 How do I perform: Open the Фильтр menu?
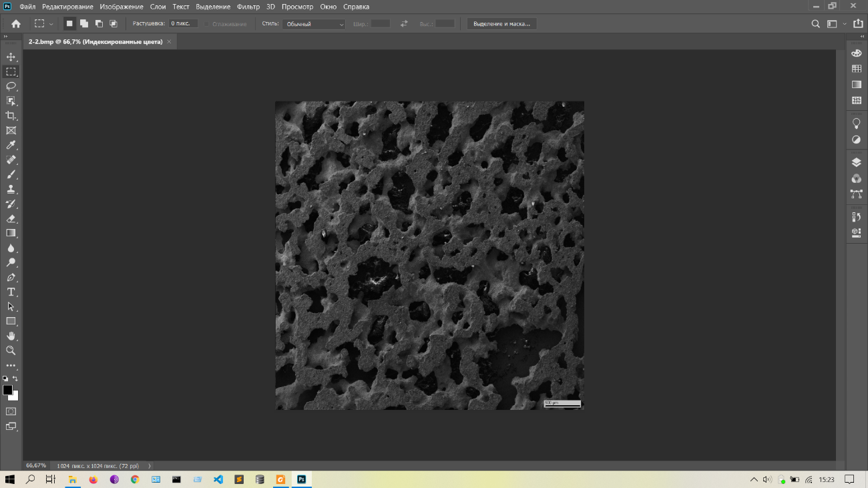pos(248,7)
